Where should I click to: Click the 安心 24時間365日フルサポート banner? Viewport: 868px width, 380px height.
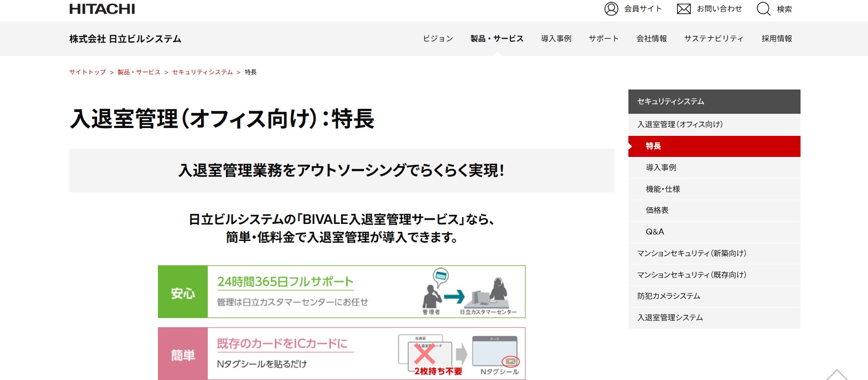tap(342, 291)
